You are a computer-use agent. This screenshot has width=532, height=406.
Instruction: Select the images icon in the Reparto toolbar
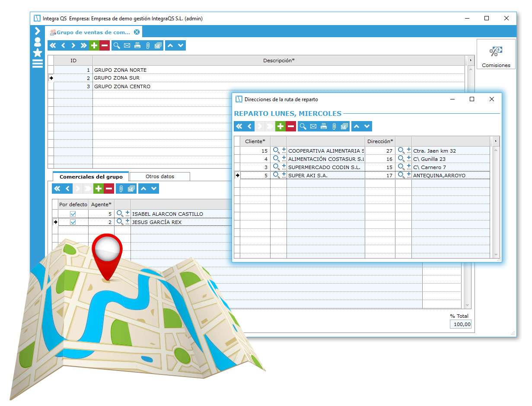point(344,126)
